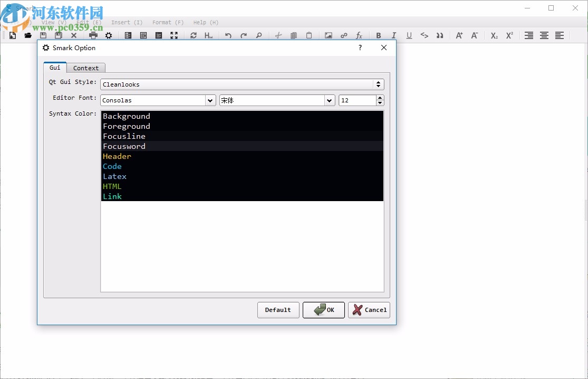Viewport: 588px width, 379px height.
Task: Insert a code block using the toolbar
Action: (425, 35)
